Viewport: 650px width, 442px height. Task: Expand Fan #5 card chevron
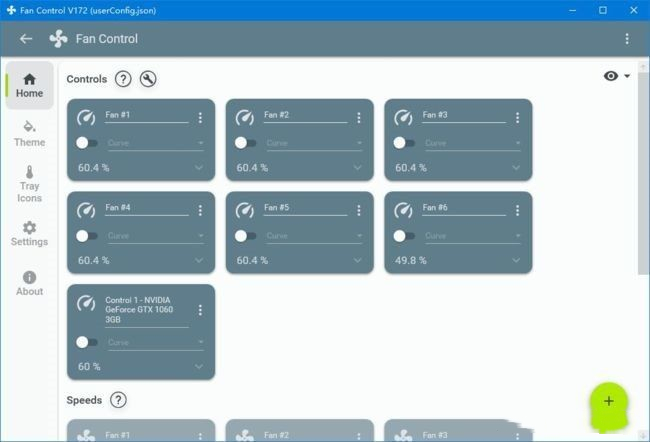[358, 260]
